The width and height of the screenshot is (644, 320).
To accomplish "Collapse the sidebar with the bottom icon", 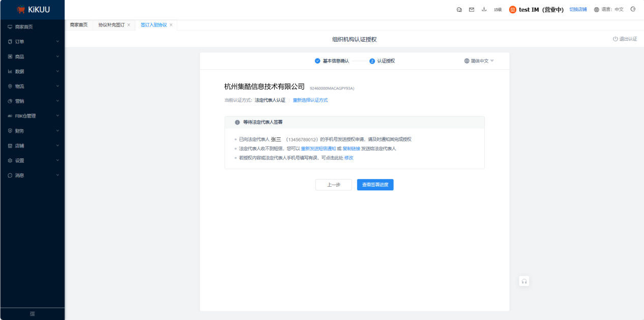I will coord(33,314).
